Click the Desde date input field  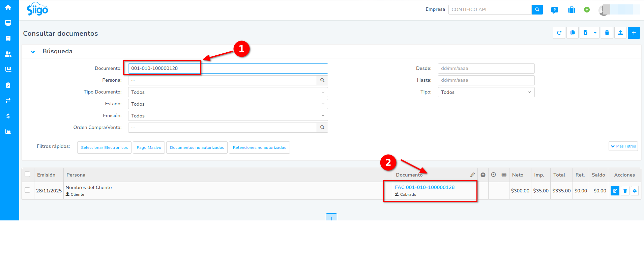tap(486, 69)
